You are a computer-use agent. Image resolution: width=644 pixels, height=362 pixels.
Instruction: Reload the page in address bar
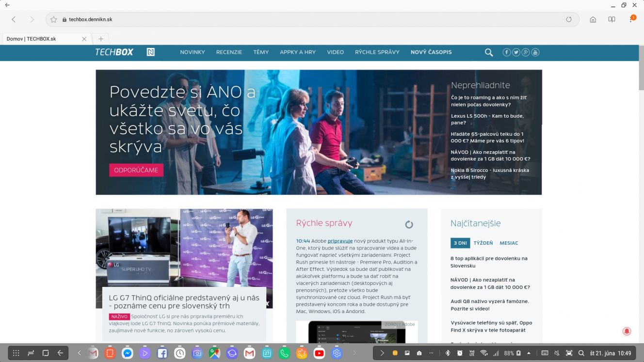point(569,19)
